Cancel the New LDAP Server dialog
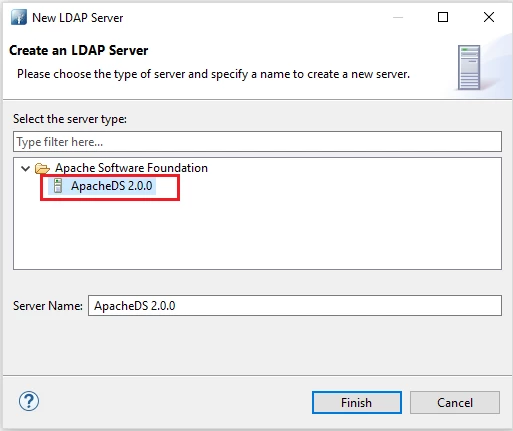Viewport: 513px width, 431px height. (455, 402)
